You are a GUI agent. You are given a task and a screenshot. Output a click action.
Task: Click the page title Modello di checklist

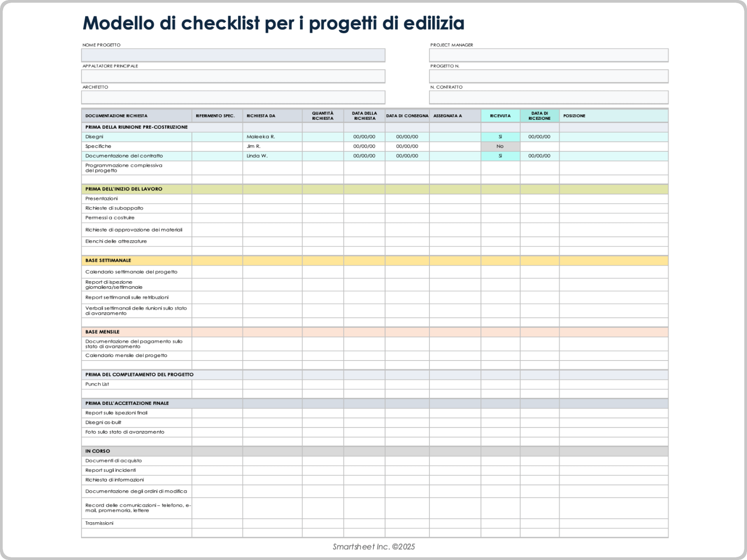[274, 23]
